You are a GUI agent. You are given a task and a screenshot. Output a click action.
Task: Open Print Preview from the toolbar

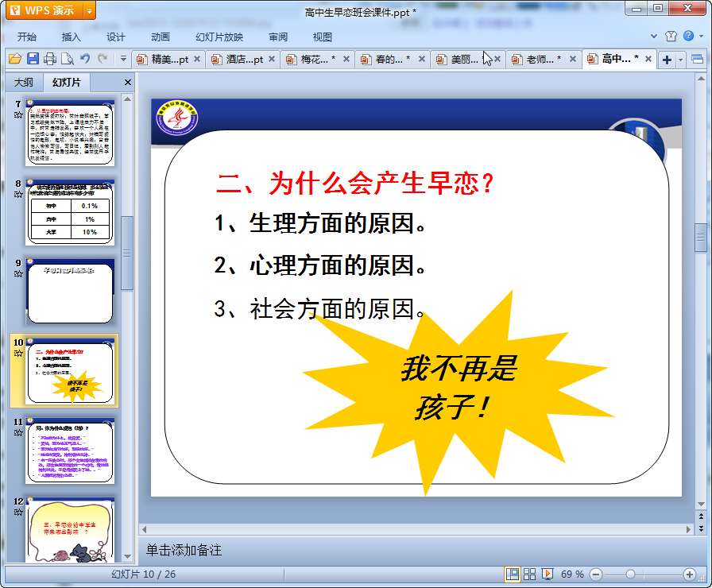[x=68, y=59]
